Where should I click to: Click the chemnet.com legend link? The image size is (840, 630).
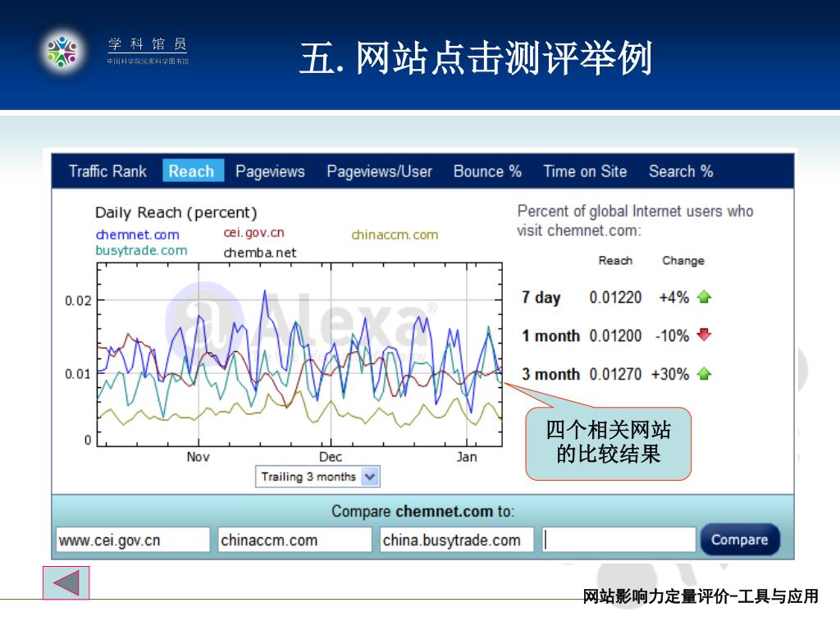(x=138, y=235)
